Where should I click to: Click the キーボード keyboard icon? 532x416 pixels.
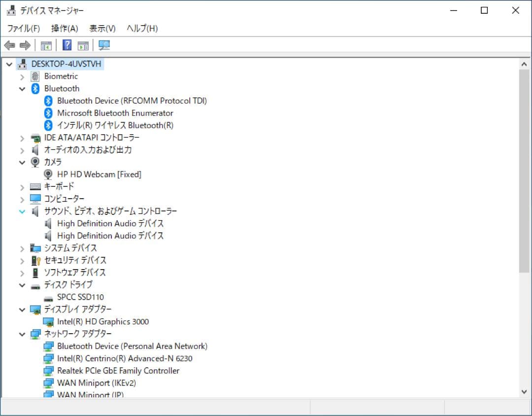tap(35, 186)
